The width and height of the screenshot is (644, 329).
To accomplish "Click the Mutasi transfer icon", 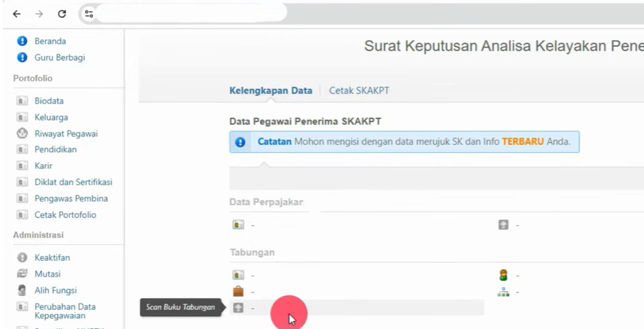I will [22, 274].
